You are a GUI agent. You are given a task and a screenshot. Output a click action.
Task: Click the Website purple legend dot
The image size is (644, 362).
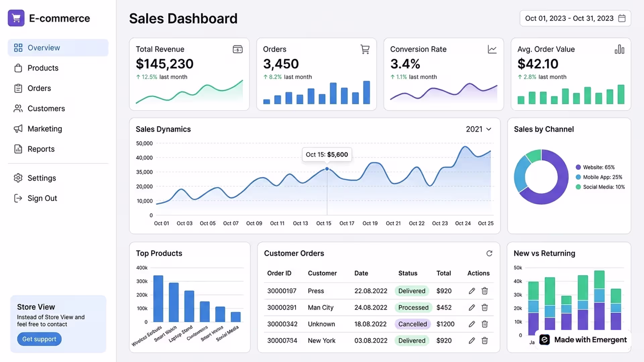point(578,167)
